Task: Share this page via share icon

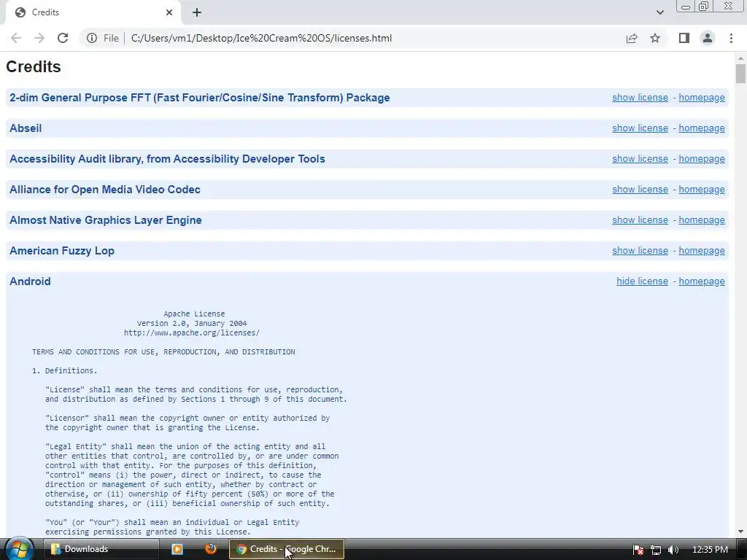Action: point(632,38)
